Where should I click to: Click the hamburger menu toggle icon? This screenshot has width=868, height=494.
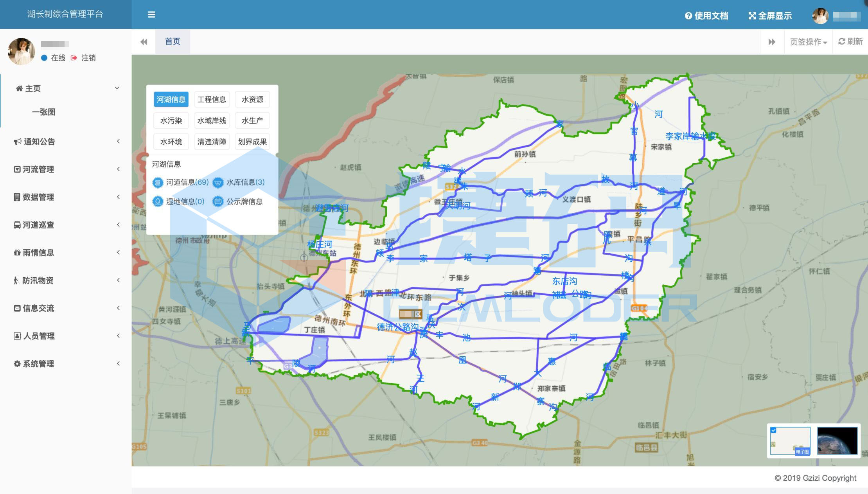(x=151, y=15)
